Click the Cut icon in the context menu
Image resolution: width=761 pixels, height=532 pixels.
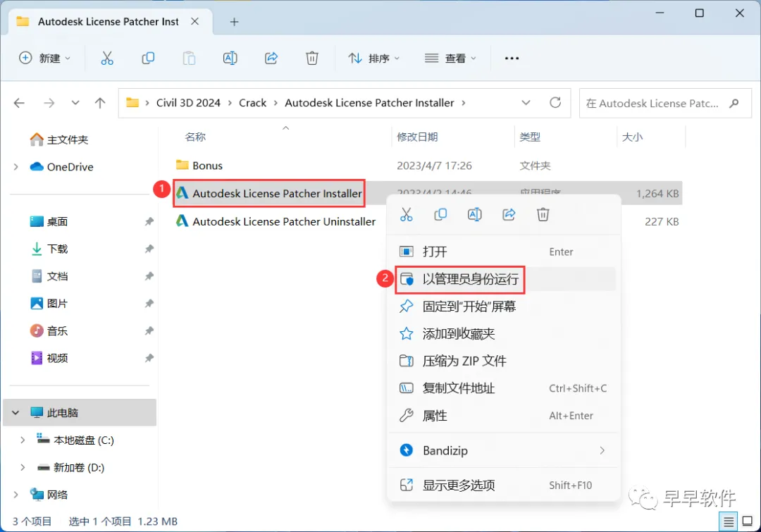[x=407, y=214]
